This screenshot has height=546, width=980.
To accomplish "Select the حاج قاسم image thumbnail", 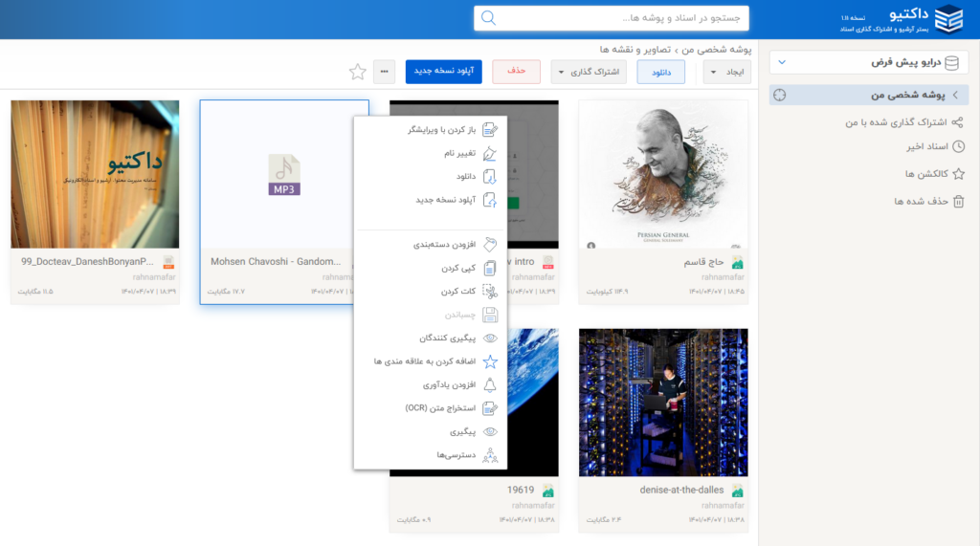I will [663, 174].
